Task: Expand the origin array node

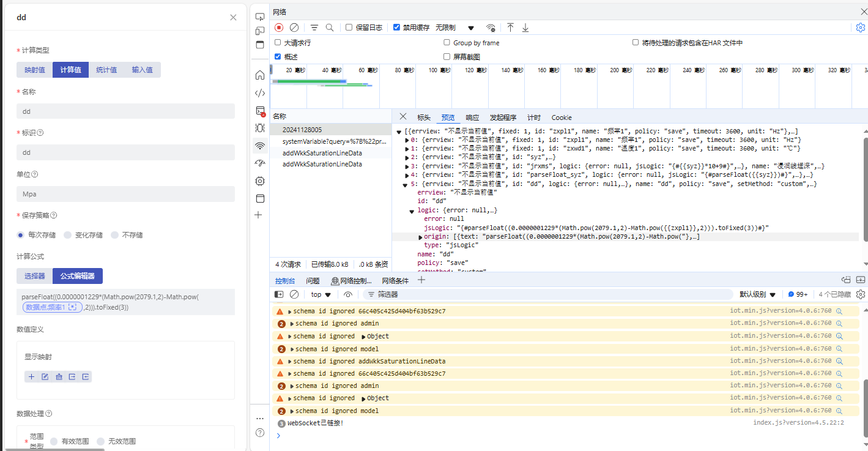Action: pyautogui.click(x=420, y=237)
